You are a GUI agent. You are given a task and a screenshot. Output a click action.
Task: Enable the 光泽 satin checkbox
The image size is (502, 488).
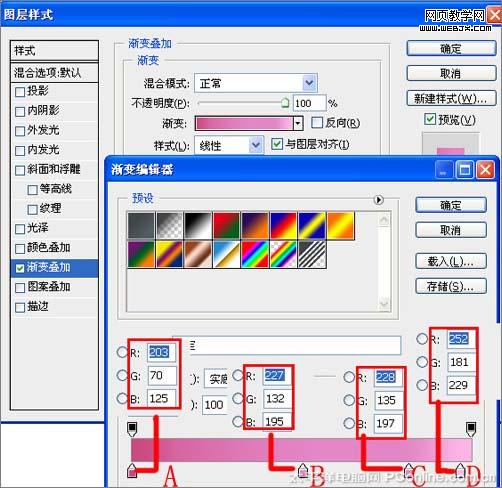[20, 229]
